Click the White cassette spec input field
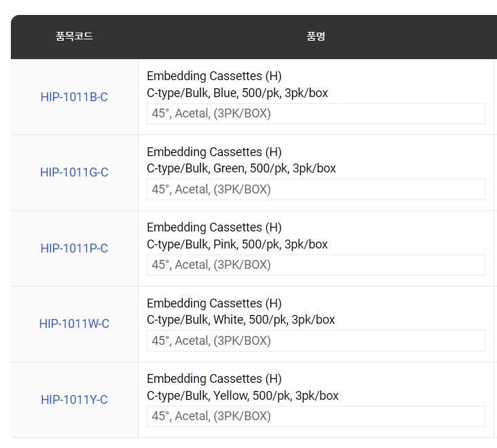Image resolution: width=497 pixels, height=448 pixels. click(x=316, y=341)
